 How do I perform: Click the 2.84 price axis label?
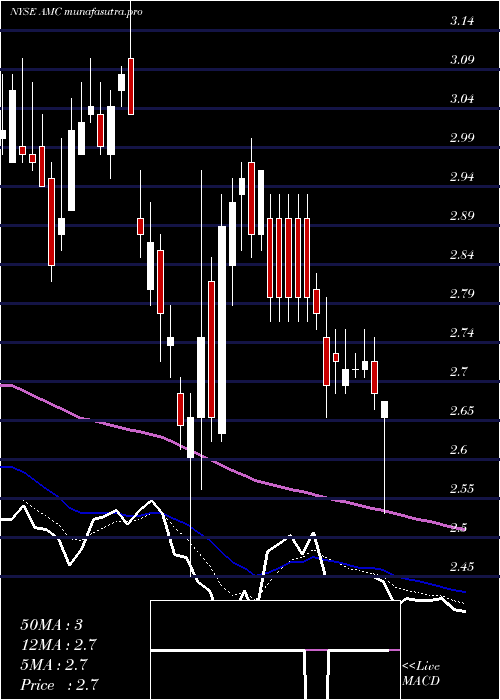pos(462,255)
